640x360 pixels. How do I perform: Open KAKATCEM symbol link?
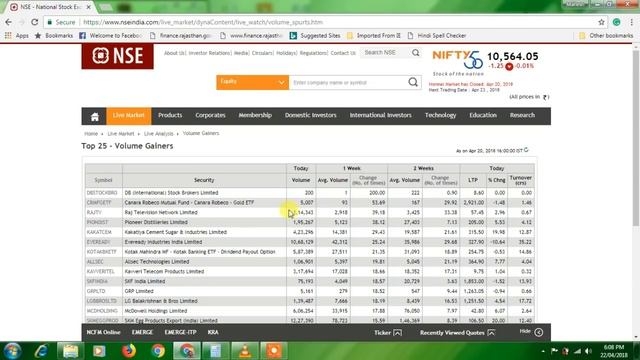click(x=99, y=232)
